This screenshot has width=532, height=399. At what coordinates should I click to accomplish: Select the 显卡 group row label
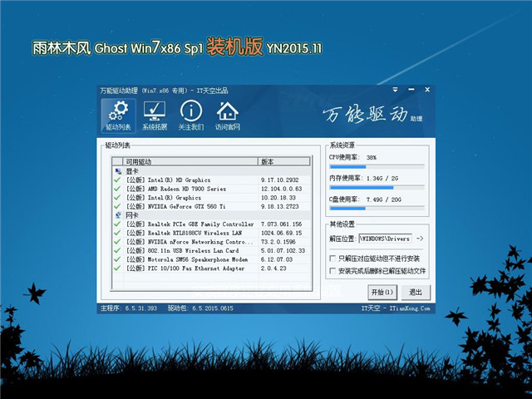(x=132, y=171)
